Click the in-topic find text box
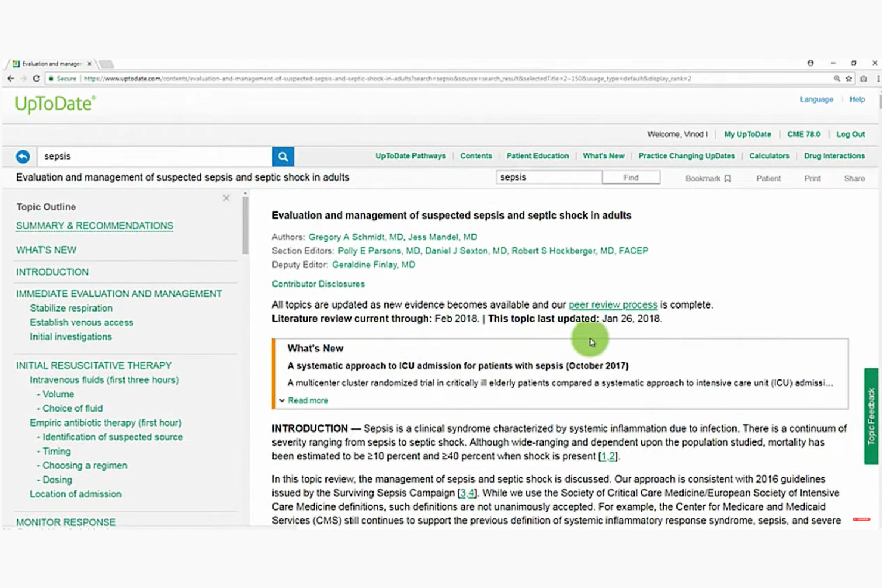This screenshot has width=882, height=588. [x=549, y=177]
